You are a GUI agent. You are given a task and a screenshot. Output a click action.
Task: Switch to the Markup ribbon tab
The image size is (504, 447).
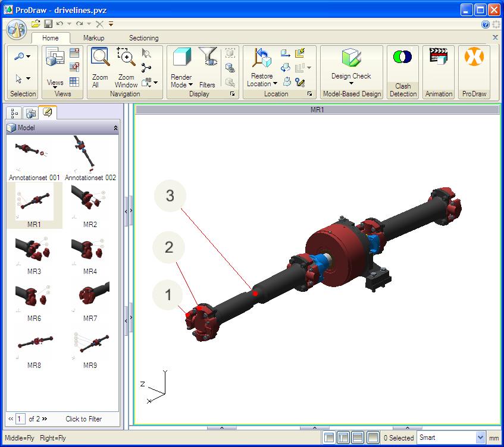pos(93,38)
